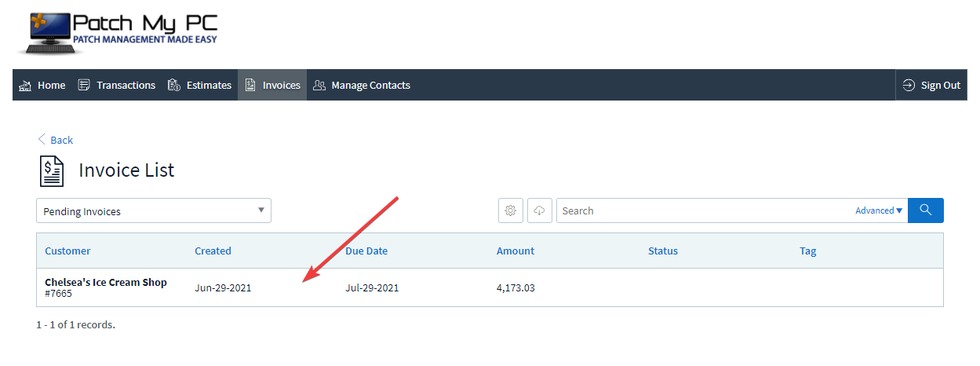The height and width of the screenshot is (366, 980).
Task: Sort by Due Date column
Action: tap(366, 251)
